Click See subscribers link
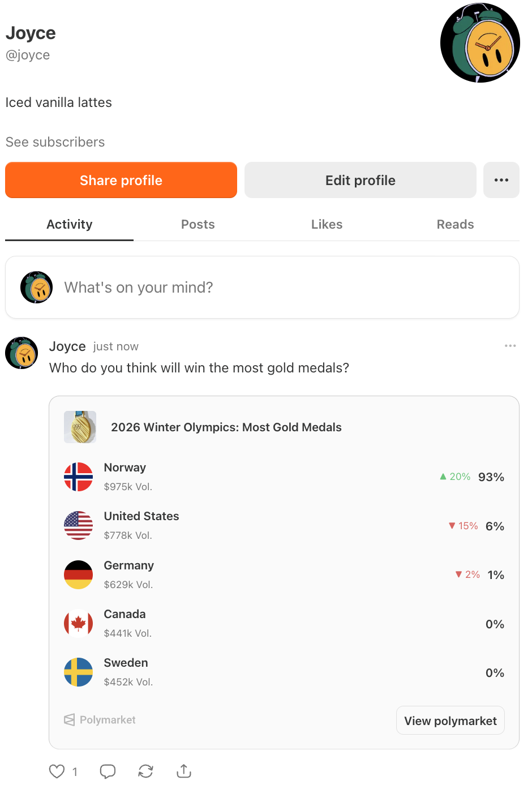 (x=55, y=142)
